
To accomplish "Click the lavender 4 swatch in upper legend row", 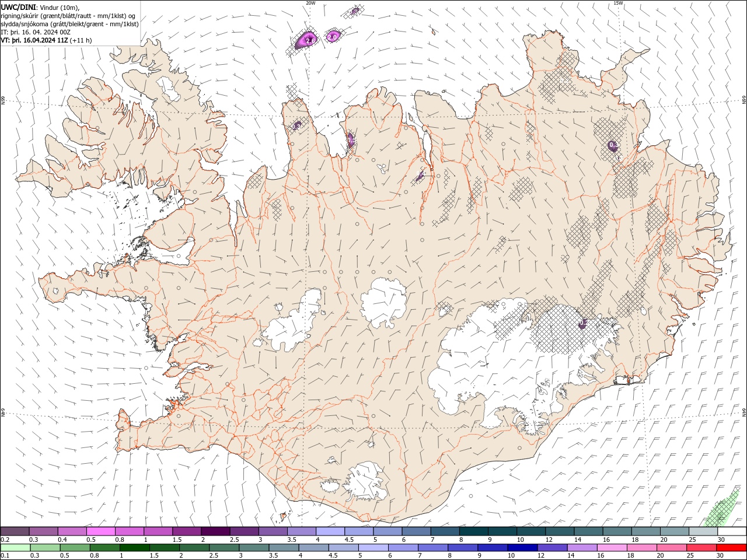I will pos(330,531).
